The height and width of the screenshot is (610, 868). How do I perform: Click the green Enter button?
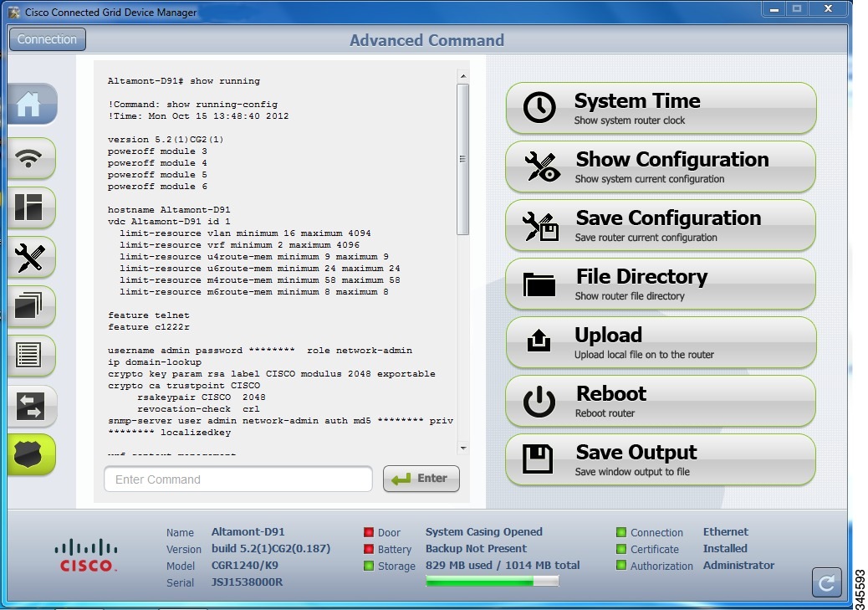click(x=421, y=479)
